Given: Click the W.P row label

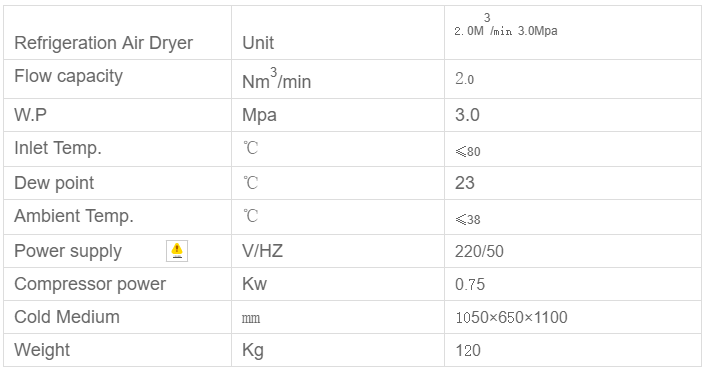Looking at the screenshot, I should click(30, 115).
